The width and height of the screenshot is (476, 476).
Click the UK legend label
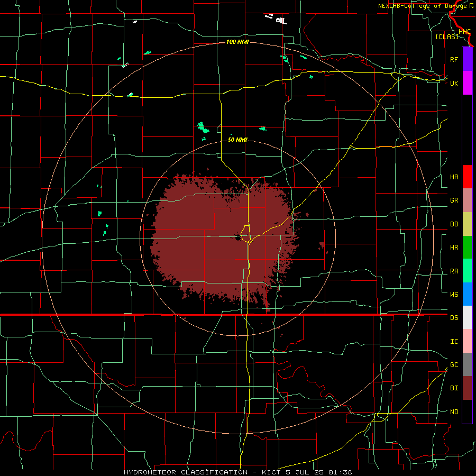tap(454, 83)
